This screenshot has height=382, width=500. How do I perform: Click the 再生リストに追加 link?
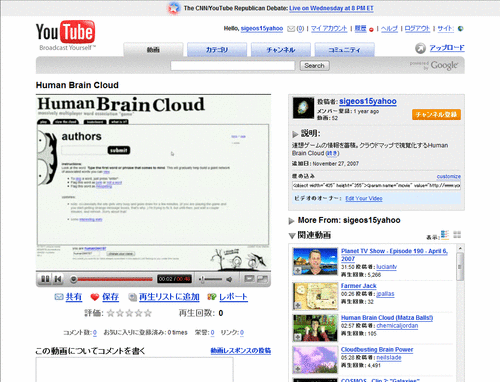point(169,297)
